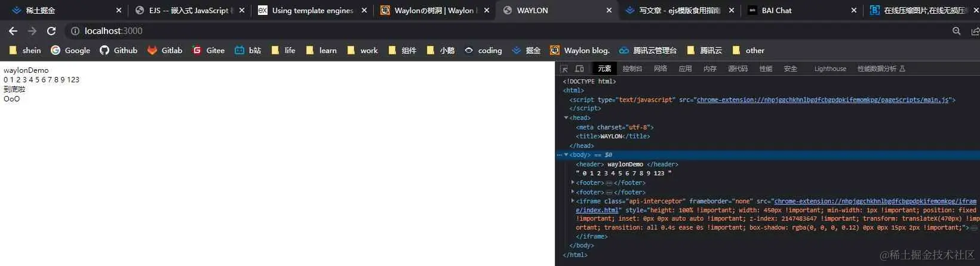Open the Gitee bookmark
The height and width of the screenshot is (266, 980).
pyautogui.click(x=208, y=51)
